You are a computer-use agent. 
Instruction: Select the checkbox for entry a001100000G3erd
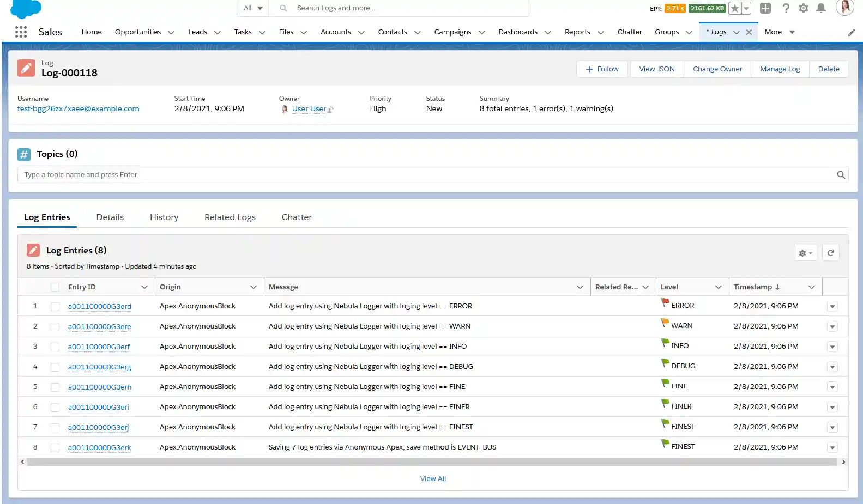pos(55,307)
